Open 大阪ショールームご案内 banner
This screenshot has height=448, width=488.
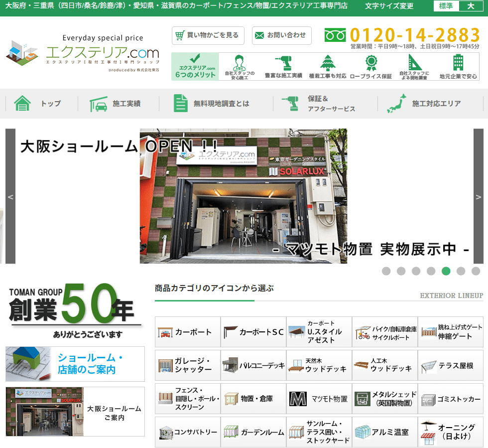coord(75,412)
